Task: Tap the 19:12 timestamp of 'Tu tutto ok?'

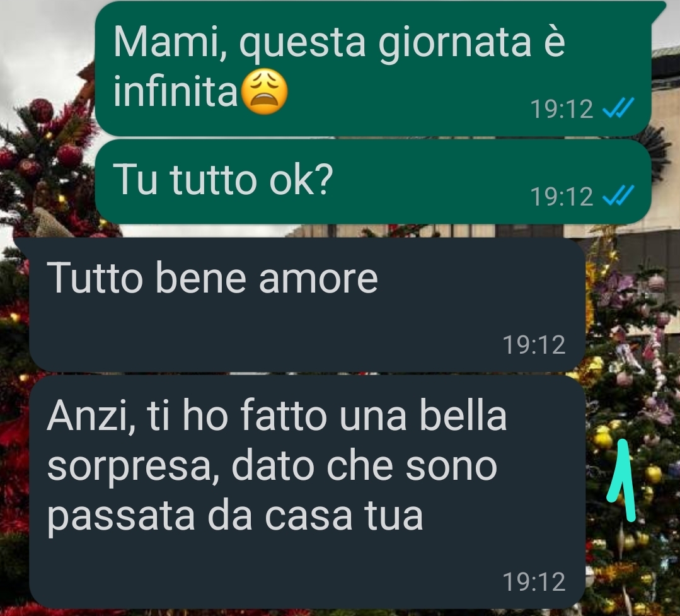Action: (x=562, y=197)
